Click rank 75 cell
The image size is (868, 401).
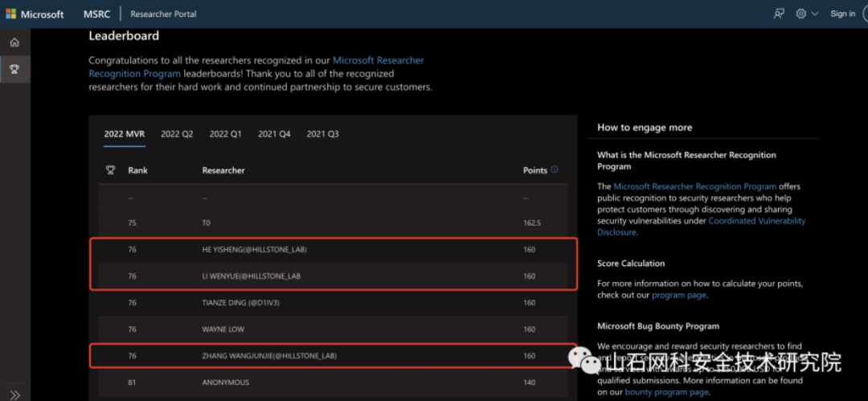[132, 223]
